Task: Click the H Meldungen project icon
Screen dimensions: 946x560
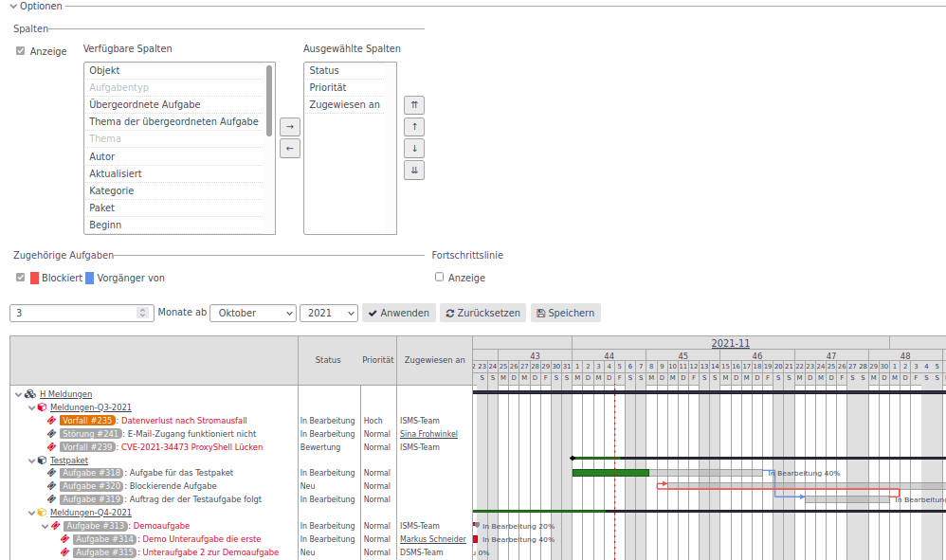Action: (x=29, y=393)
